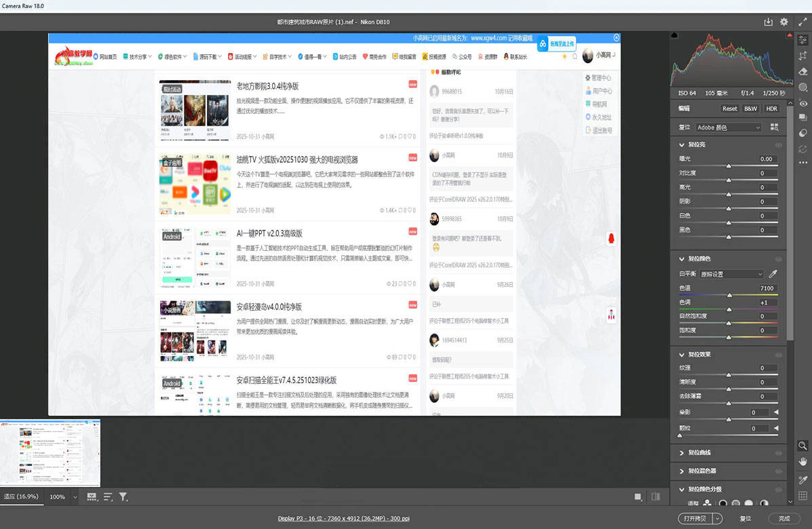Click the 完成 button
The image size is (812, 529).
point(784,518)
